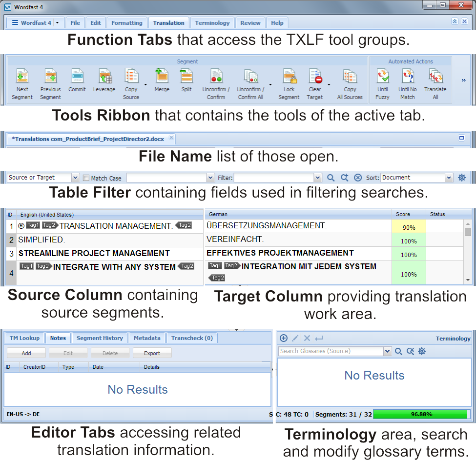476x460 pixels.
Task: Open the Wordfast 4 menu dropdown
Action: [57, 23]
